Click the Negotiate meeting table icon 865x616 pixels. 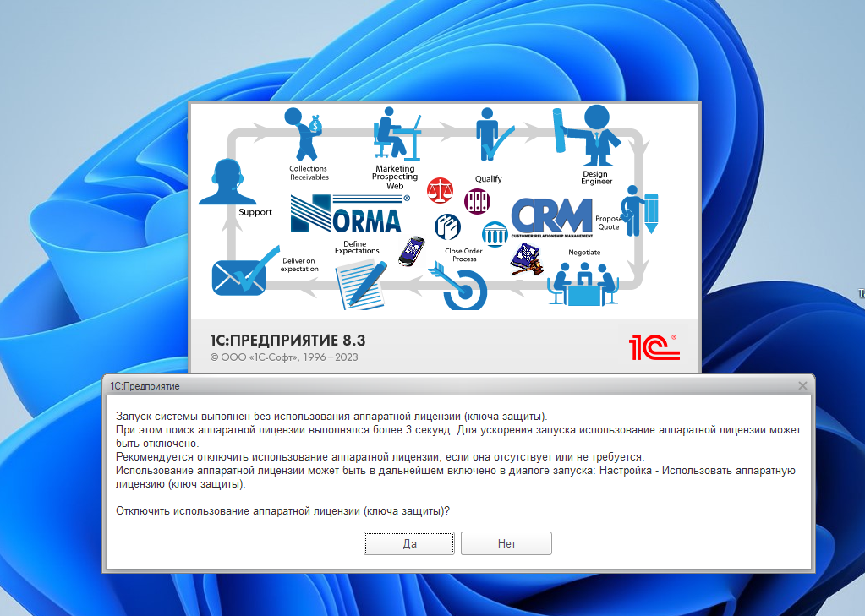583,283
